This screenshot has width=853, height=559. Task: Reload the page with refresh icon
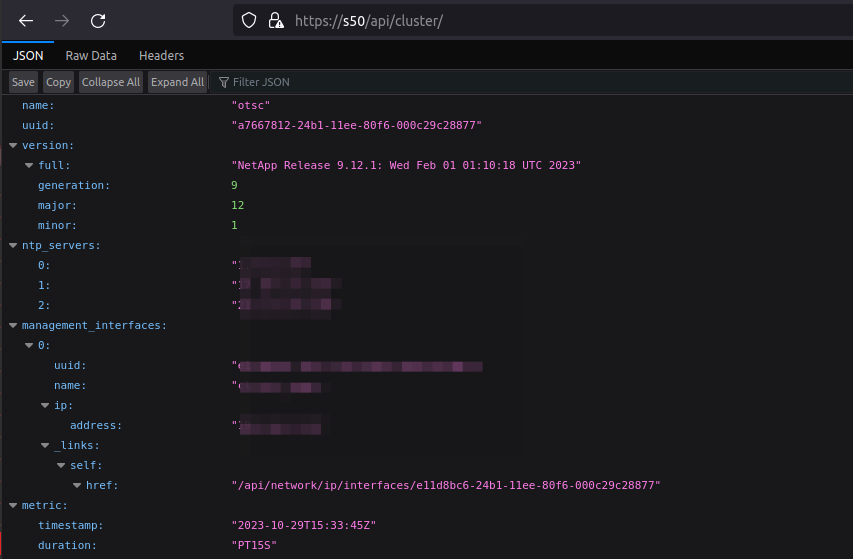[98, 20]
